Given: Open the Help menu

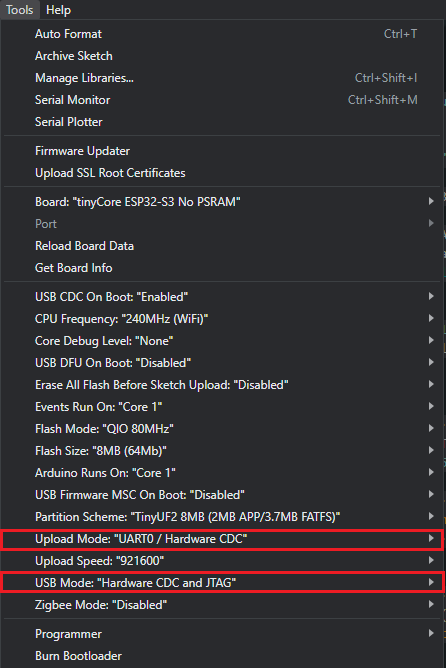Looking at the screenshot, I should pyautogui.click(x=58, y=10).
